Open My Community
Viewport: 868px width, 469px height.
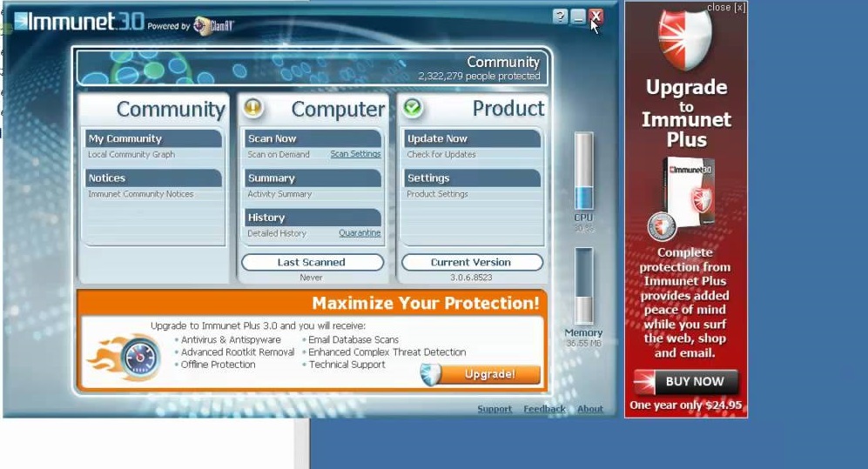(x=153, y=138)
